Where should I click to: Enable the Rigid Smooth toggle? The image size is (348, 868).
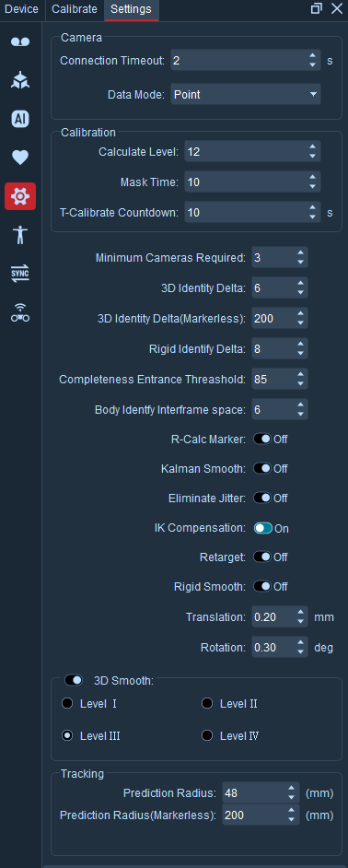tap(262, 586)
